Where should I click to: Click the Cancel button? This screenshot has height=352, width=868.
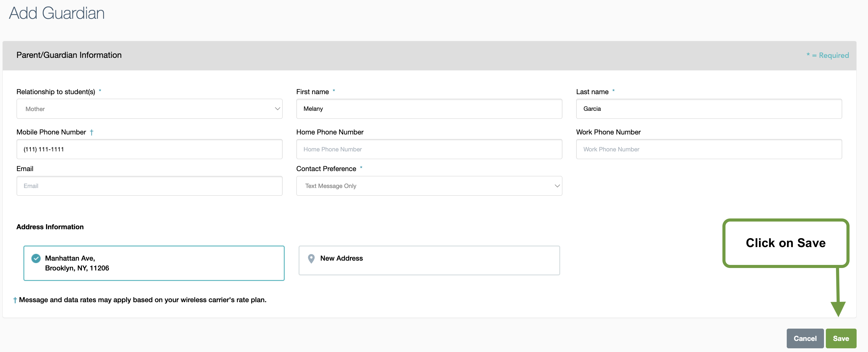click(x=805, y=338)
